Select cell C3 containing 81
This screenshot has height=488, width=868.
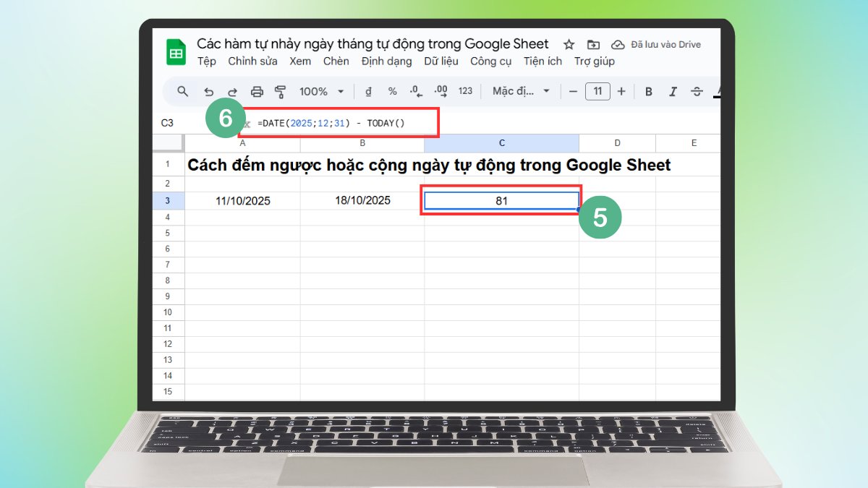tap(501, 200)
